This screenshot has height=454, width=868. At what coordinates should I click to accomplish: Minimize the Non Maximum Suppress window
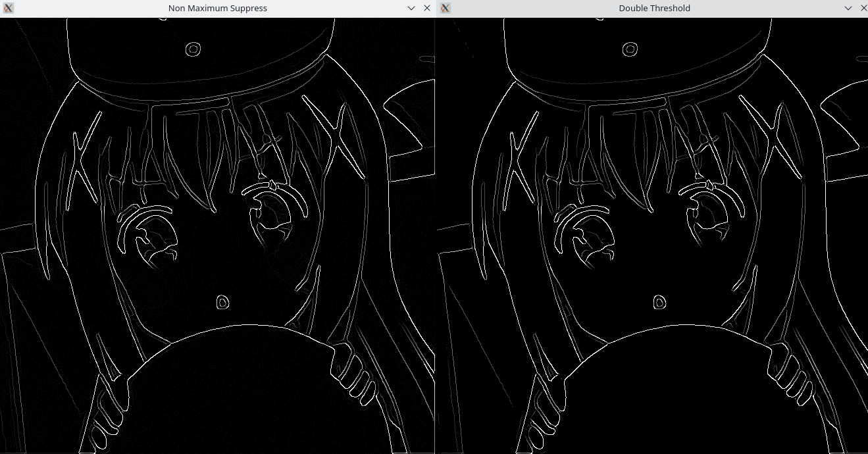pyautogui.click(x=411, y=8)
